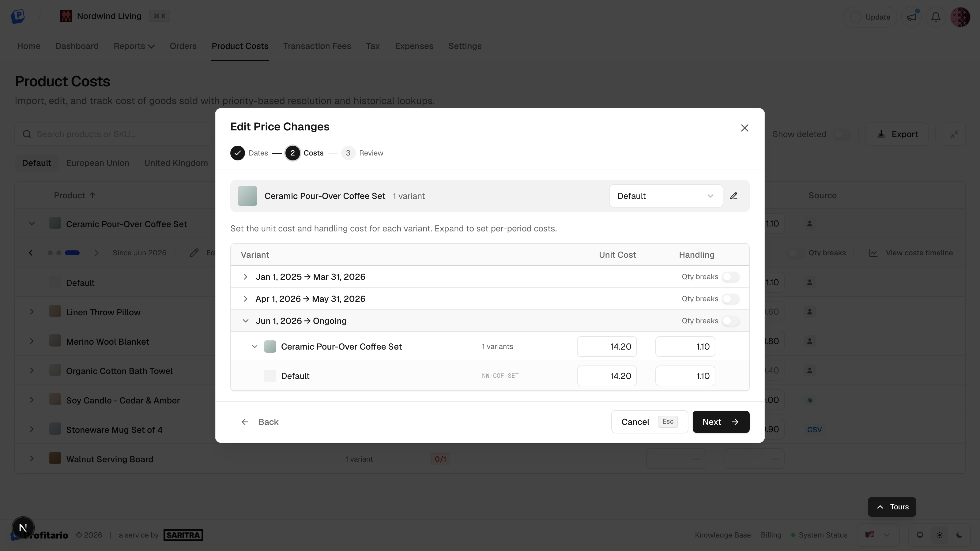This screenshot has height=551, width=980.
Task: Click the previous period arrow under Ceramic row
Action: tap(31, 253)
